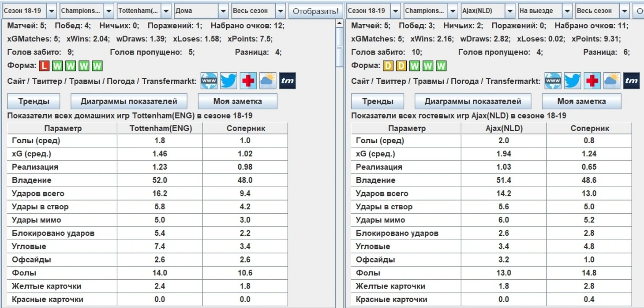Open Tottenham website globe icon
Image resolution: width=644 pixels, height=308 pixels.
pos(209,81)
